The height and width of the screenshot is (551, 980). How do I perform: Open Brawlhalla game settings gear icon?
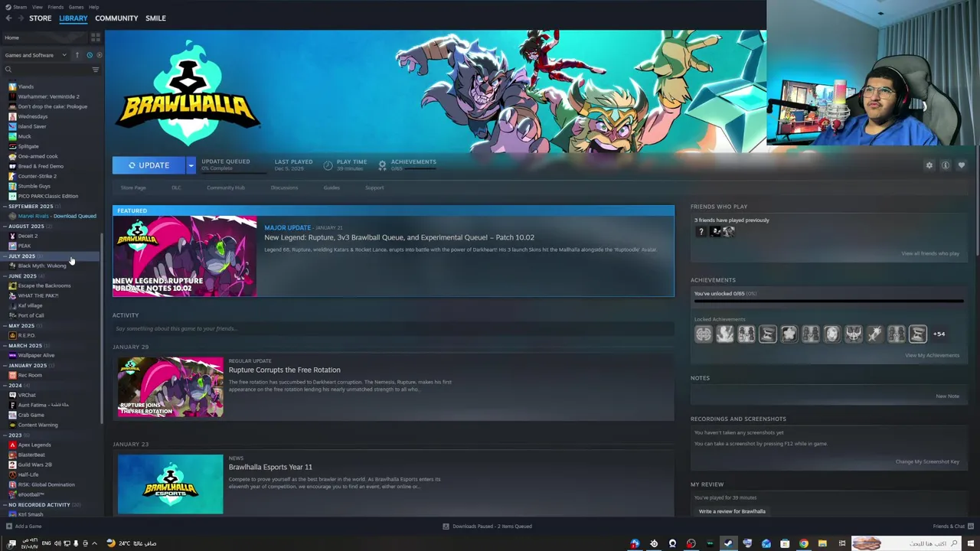click(929, 165)
